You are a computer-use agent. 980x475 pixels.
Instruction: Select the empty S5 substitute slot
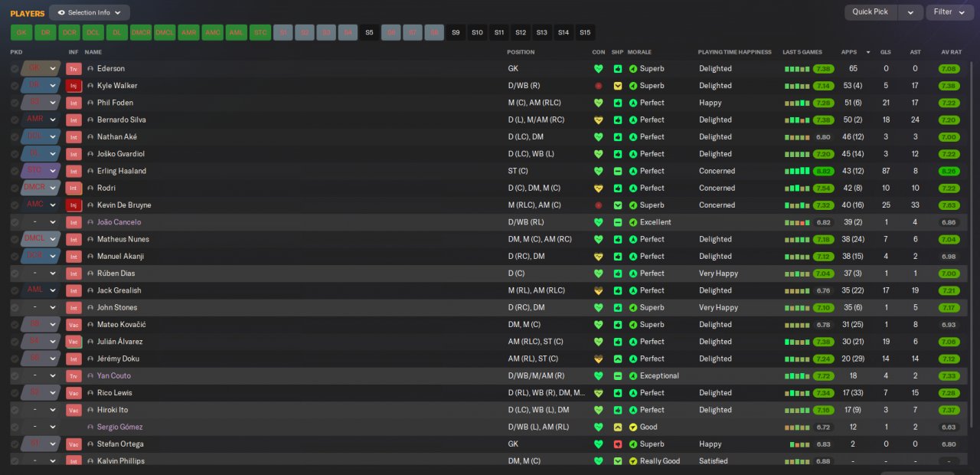pos(369,33)
